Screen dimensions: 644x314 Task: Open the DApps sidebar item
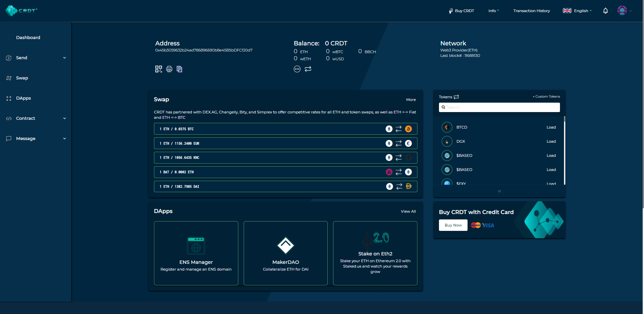pyautogui.click(x=24, y=98)
